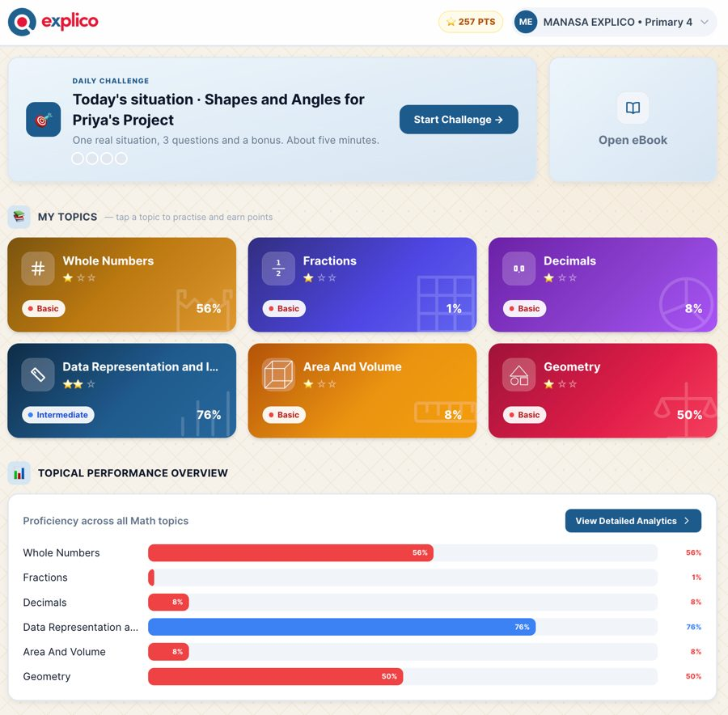The height and width of the screenshot is (715, 728).
Task: Click the Decimals 0.0 icon
Action: pos(518,269)
